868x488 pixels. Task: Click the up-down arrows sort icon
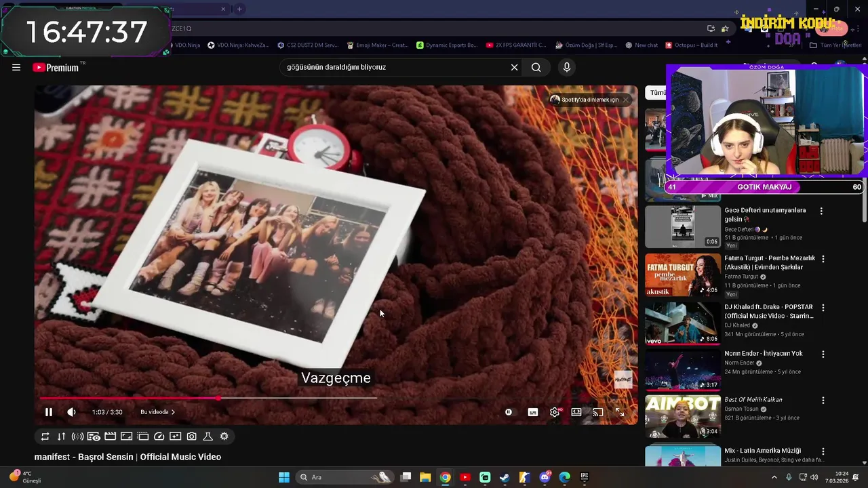[x=61, y=436]
